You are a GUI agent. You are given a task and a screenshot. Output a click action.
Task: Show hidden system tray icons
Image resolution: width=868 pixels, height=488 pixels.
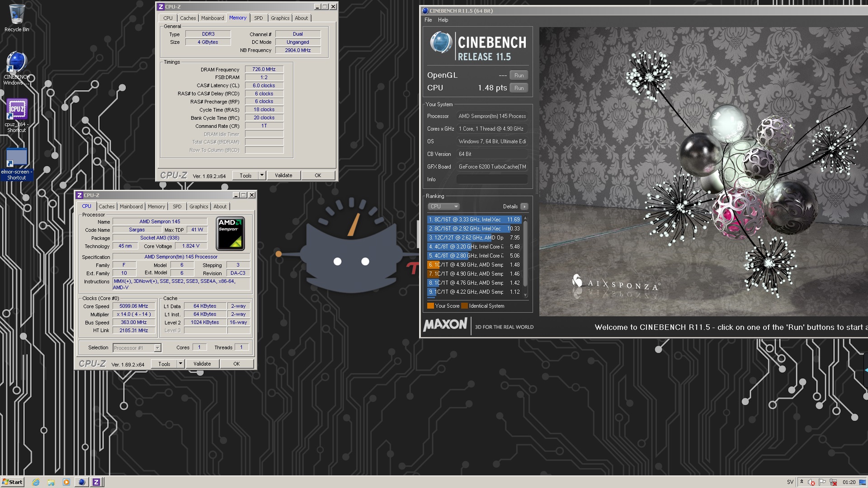(x=802, y=482)
